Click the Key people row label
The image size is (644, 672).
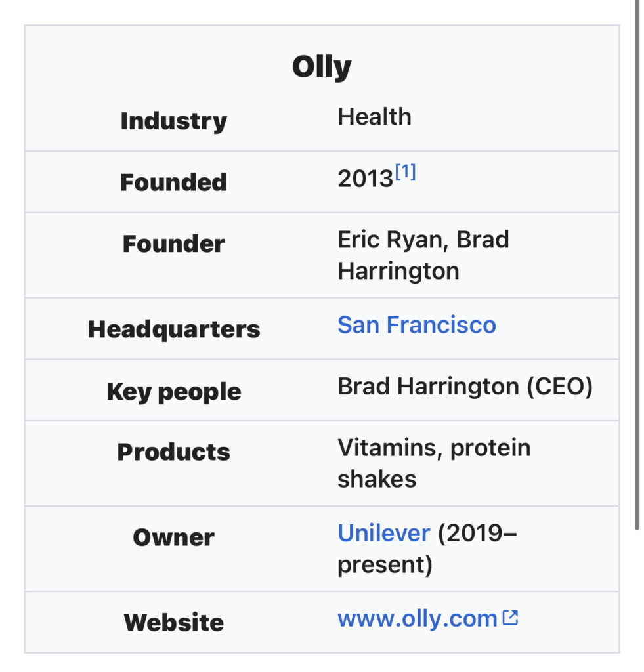coord(173,392)
